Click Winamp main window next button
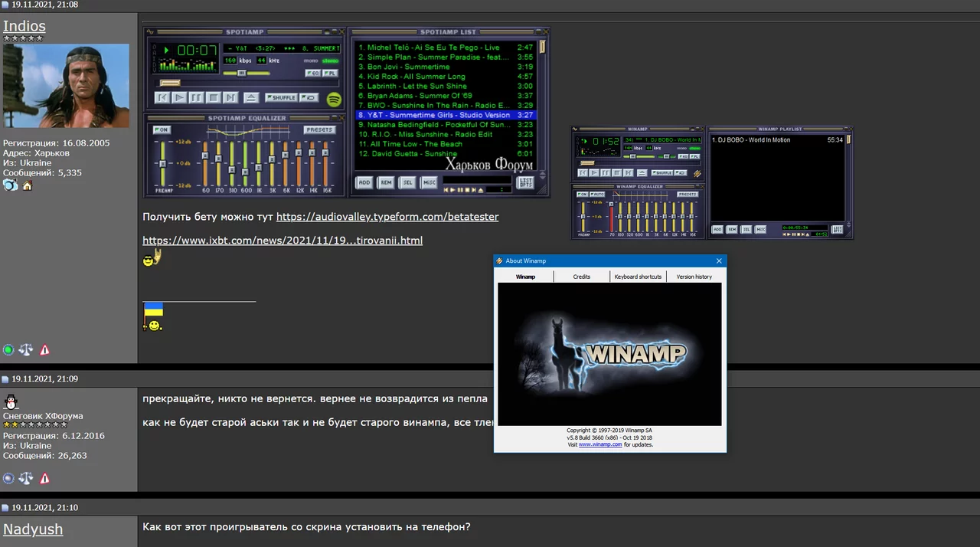 [629, 172]
